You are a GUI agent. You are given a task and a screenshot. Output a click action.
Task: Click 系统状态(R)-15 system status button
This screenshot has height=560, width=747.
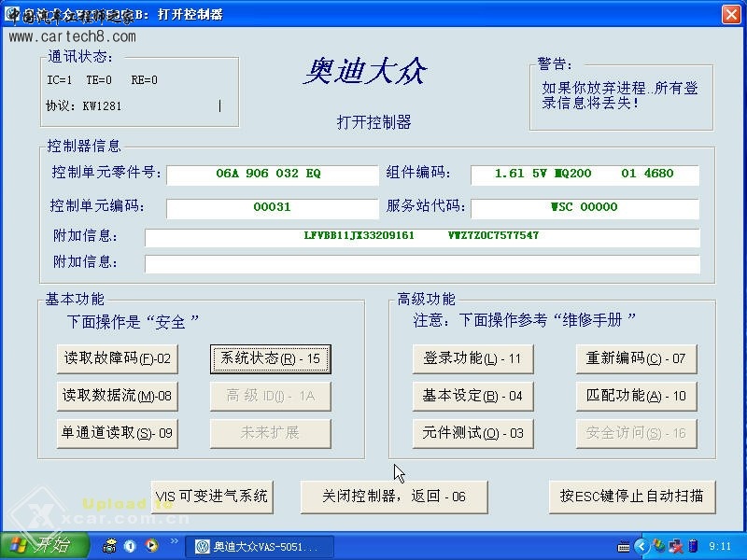270,358
